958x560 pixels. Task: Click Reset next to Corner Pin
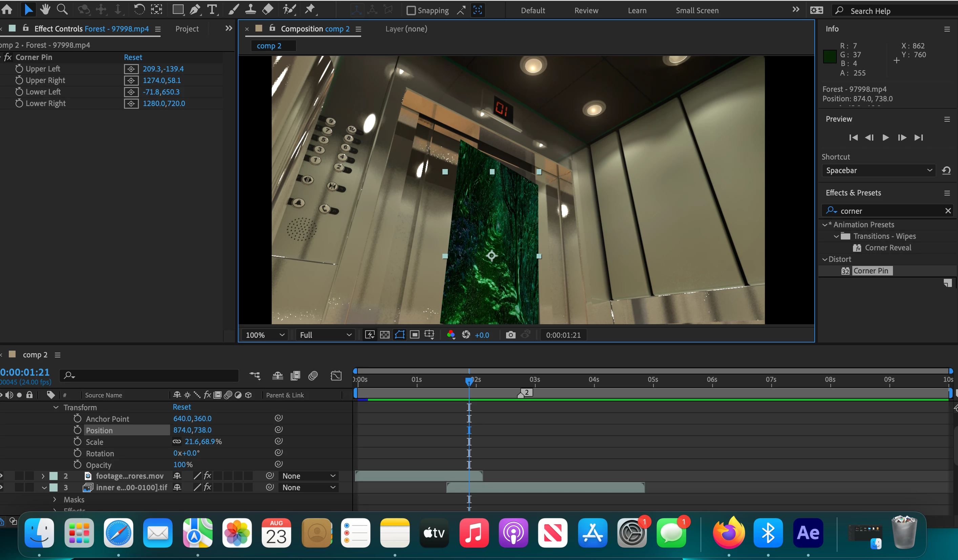133,57
